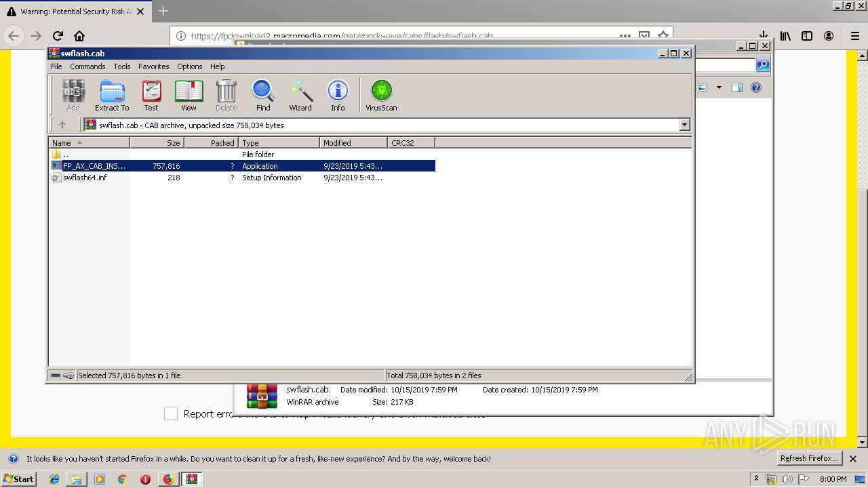Select the parent folder '..' row
868x488 pixels.
pyautogui.click(x=242, y=155)
